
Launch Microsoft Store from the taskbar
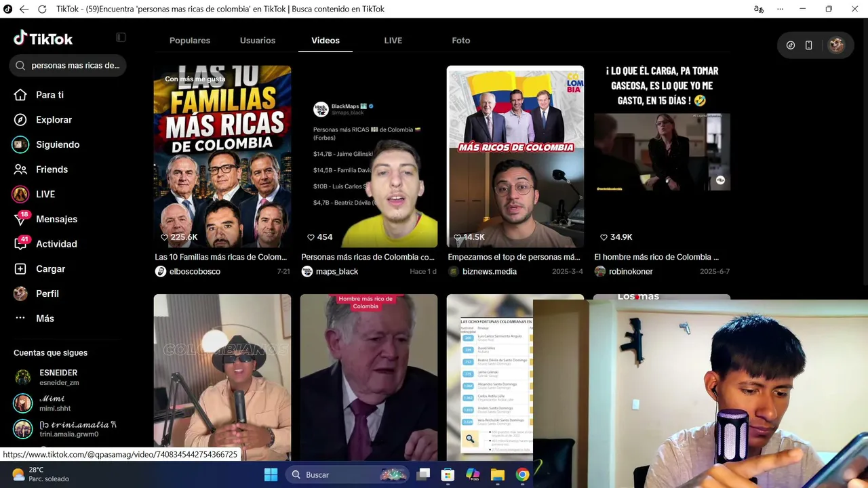(x=448, y=474)
